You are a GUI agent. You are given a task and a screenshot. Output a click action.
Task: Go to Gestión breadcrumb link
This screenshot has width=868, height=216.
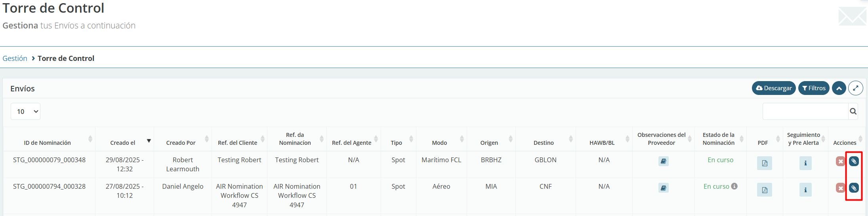(15, 59)
